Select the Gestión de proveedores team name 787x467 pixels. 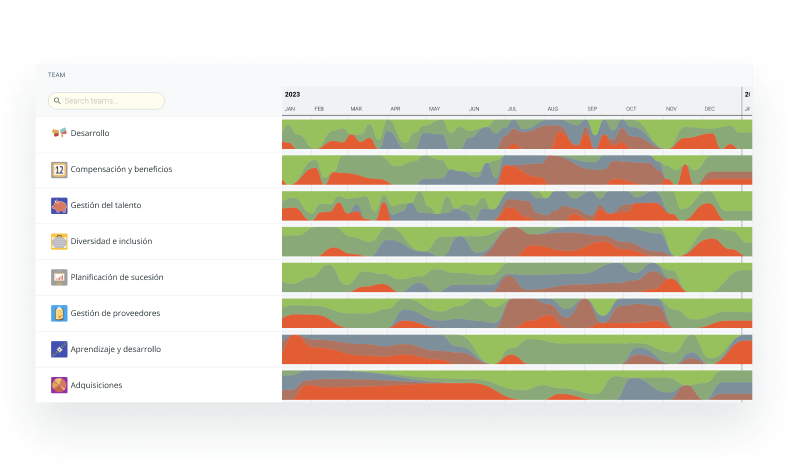(115, 313)
